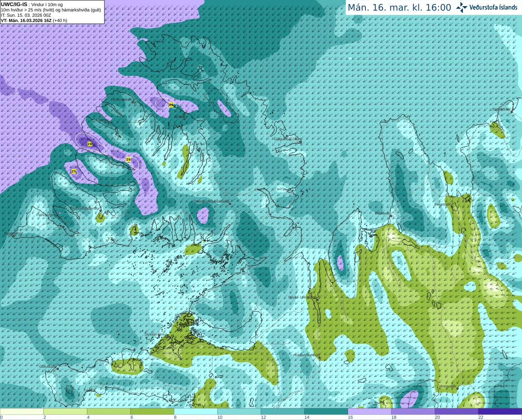Click the Stykkishólmur place label
The height and width of the screenshot is (420, 522).
point(156,334)
